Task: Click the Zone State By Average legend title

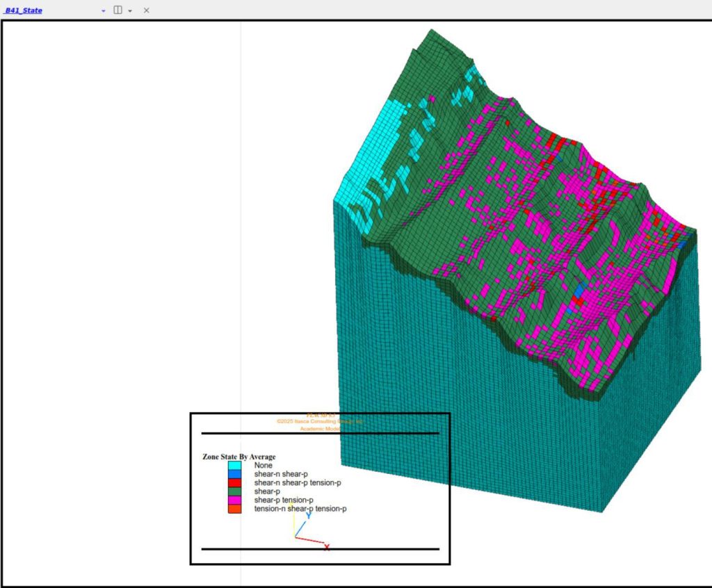Action: click(238, 457)
